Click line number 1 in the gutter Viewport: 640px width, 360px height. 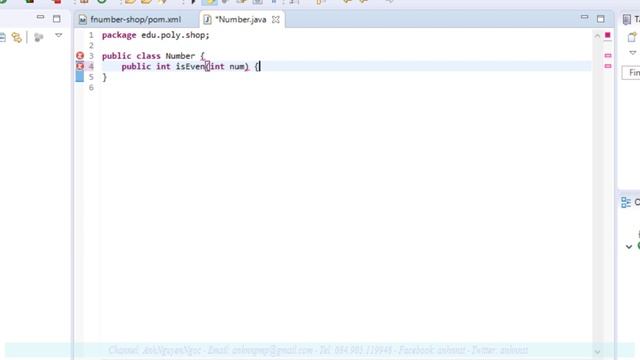coord(91,35)
